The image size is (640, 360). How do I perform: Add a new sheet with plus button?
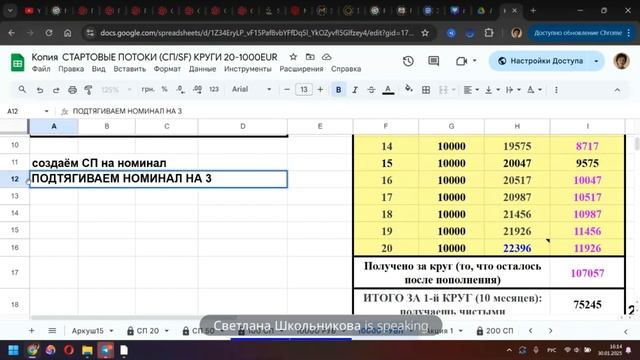[x=31, y=331]
